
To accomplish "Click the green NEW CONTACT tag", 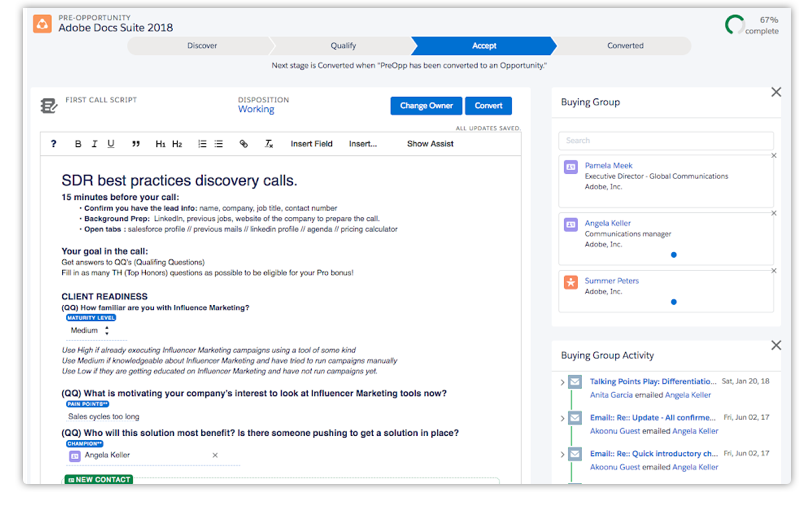I will 99,480.
